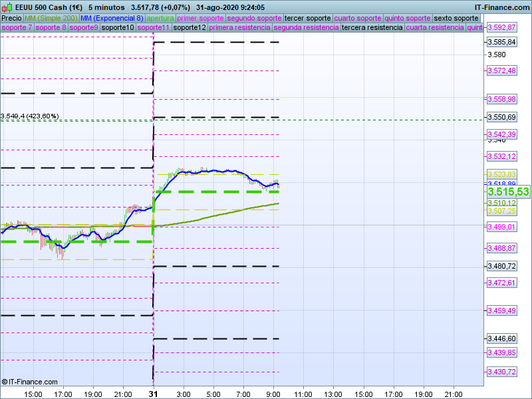Viewport: 532px width, 399px height.
Task: Select the cuarta resistencia legend label
Action: (435, 28)
